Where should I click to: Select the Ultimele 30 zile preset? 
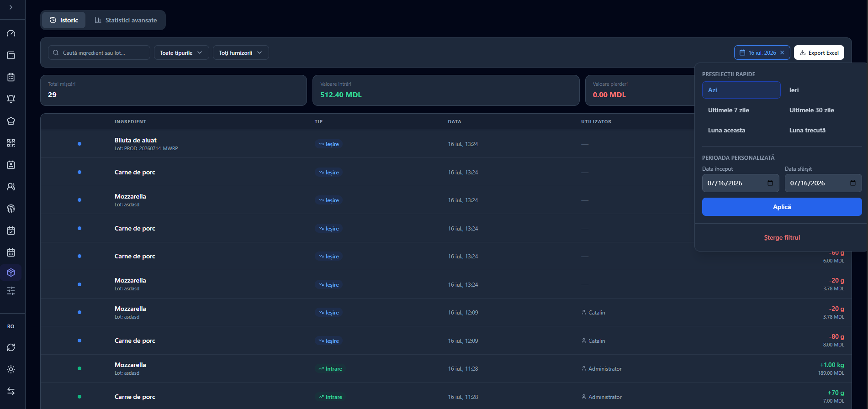click(822, 110)
